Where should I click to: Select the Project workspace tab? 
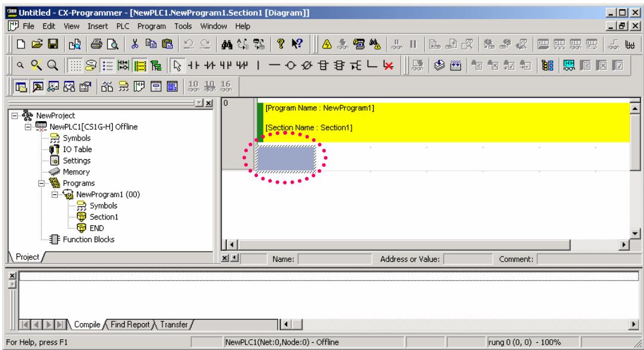click(x=27, y=257)
